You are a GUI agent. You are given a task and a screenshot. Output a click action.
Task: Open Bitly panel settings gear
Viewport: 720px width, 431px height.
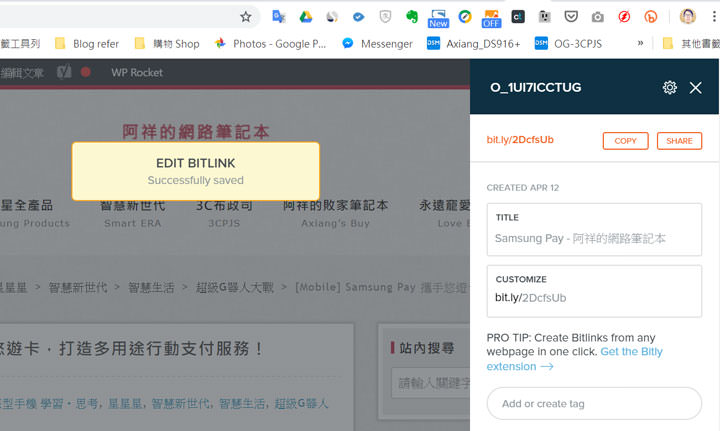pyautogui.click(x=669, y=87)
